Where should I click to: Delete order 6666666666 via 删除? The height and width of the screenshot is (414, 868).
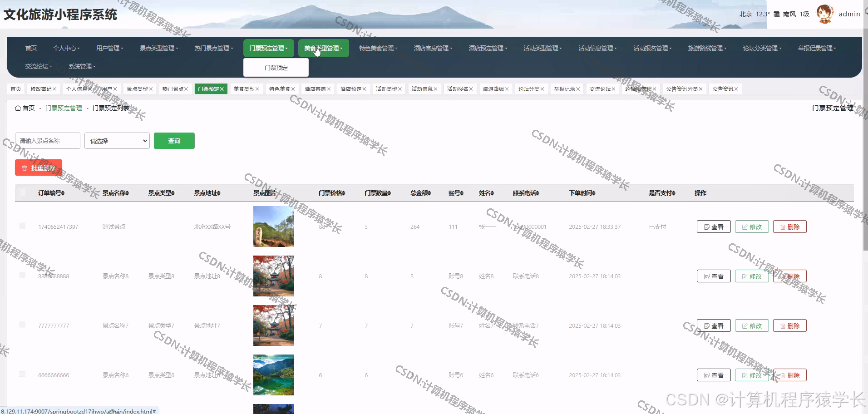(x=790, y=375)
